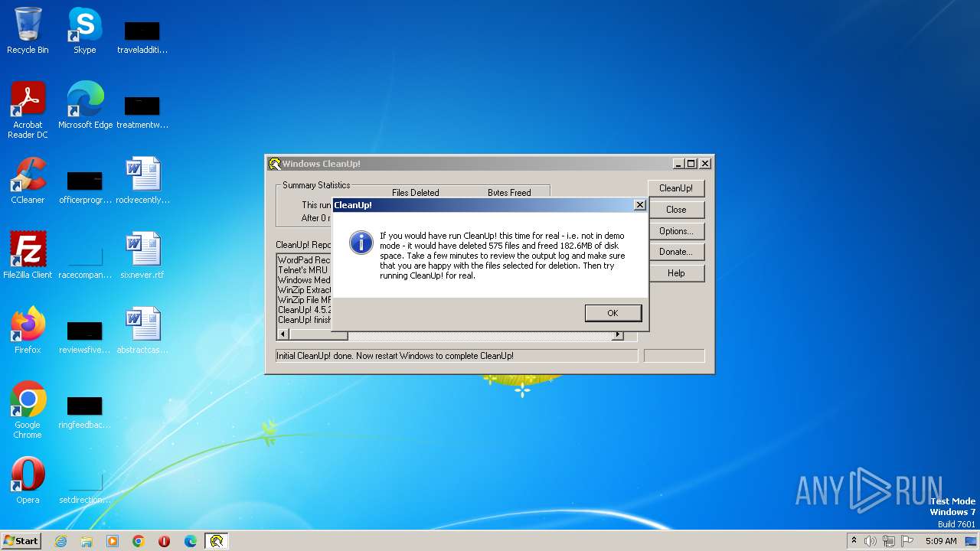The width and height of the screenshot is (980, 551).
Task: Open Windows Explorer from the taskbar
Action: (87, 541)
